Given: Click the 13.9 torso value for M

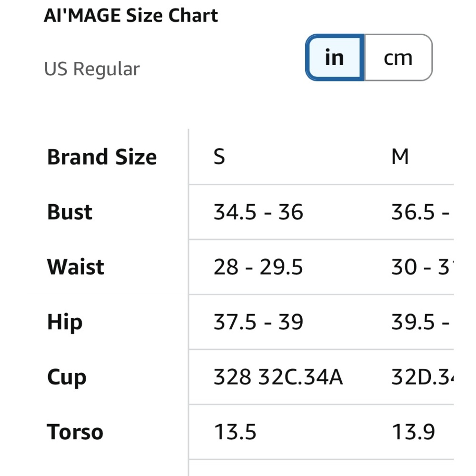Looking at the screenshot, I should tap(413, 432).
